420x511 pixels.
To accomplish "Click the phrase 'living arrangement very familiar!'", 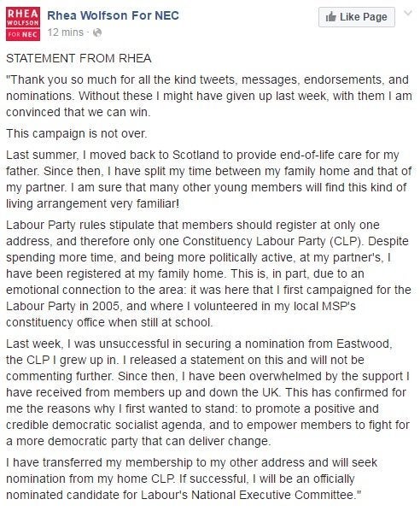I will [x=92, y=203].
